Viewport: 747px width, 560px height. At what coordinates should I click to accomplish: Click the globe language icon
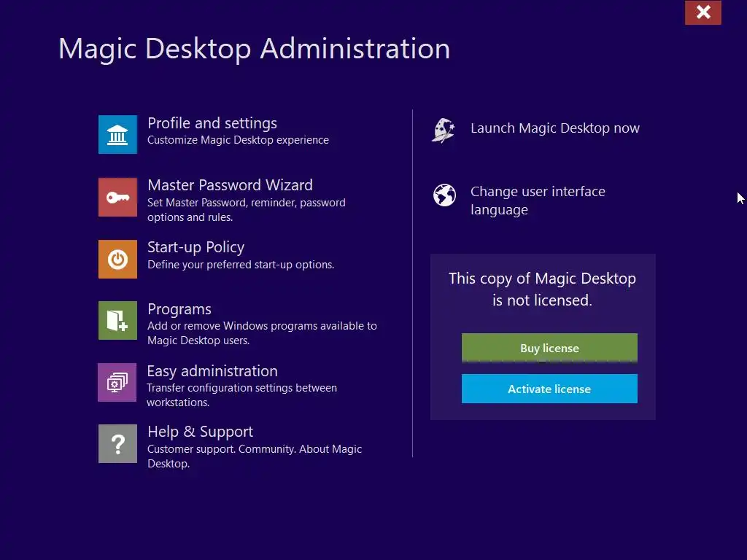444,195
